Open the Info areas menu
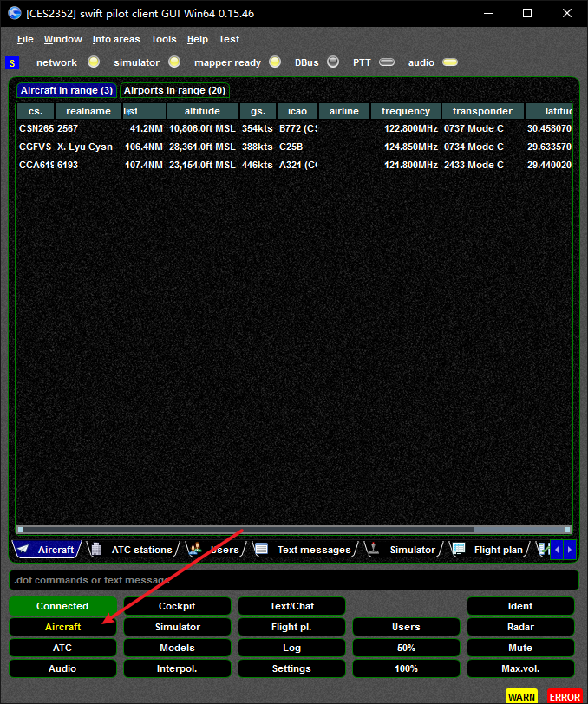Screen dimensions: 588x704 (x=116, y=39)
